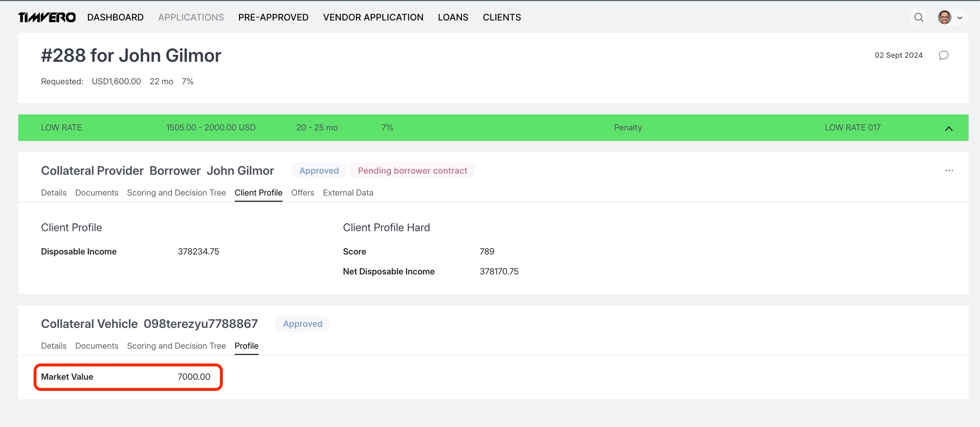Click the Pending borrower contract badge

point(412,171)
